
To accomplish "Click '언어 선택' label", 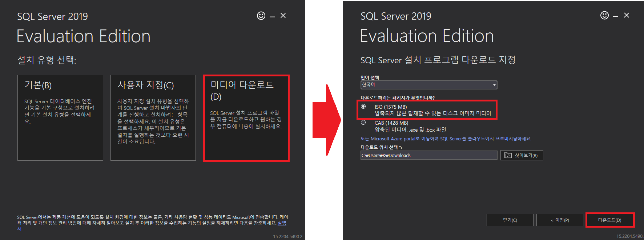I will [370, 77].
